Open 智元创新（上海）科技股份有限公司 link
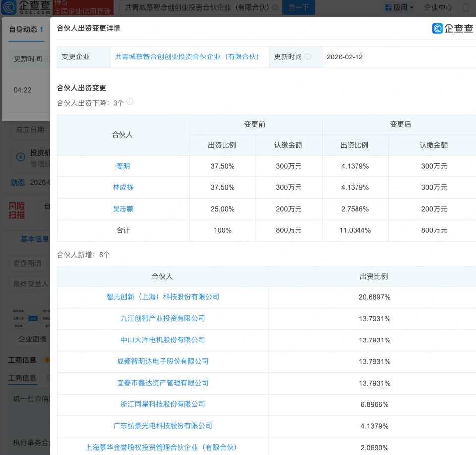The height and width of the screenshot is (455, 476). coord(162,297)
